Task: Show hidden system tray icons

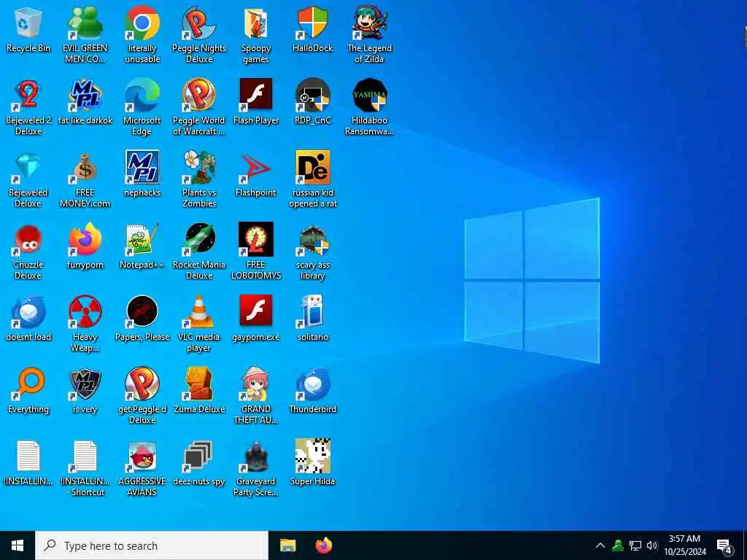Action: point(600,545)
